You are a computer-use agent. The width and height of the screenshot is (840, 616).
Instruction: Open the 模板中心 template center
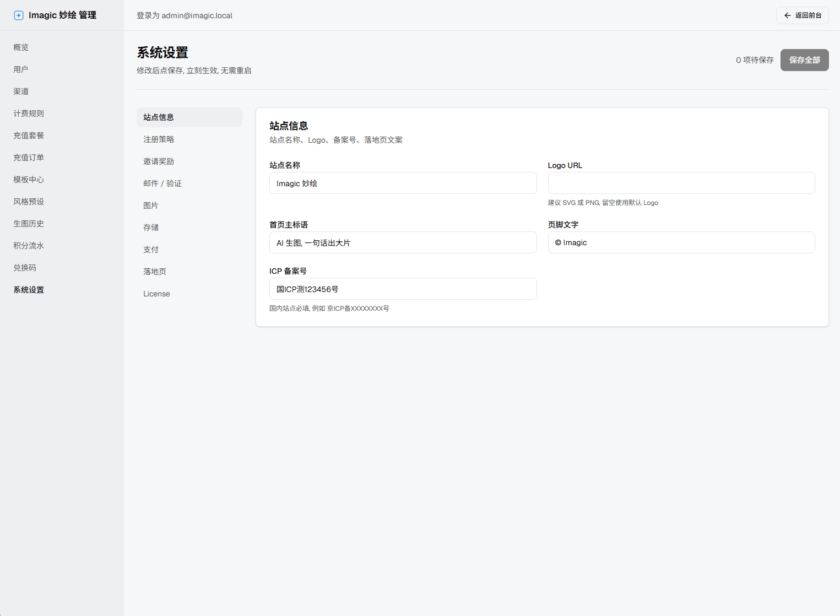29,180
